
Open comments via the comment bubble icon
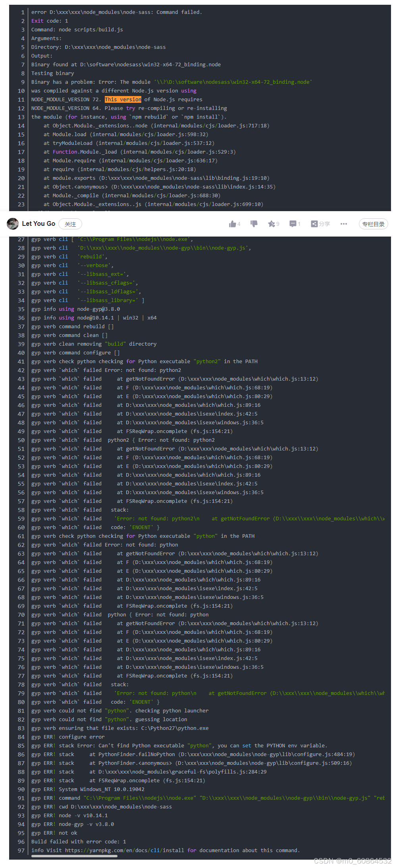(x=292, y=223)
